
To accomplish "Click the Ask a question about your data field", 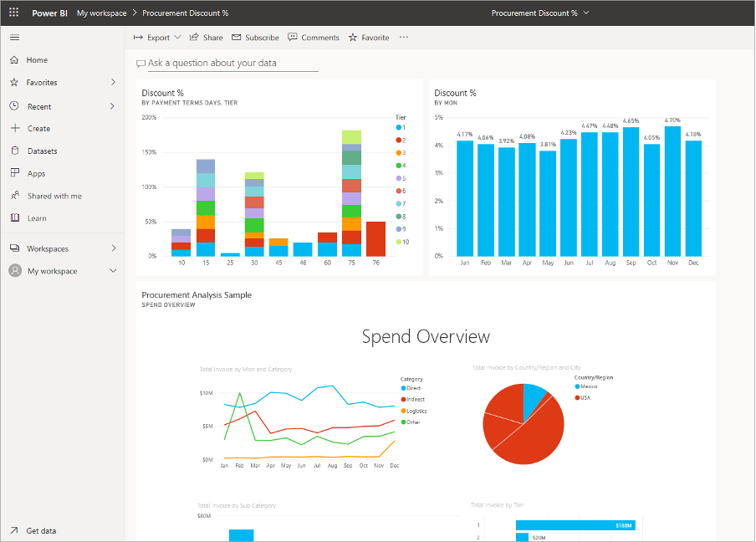I will click(x=226, y=63).
